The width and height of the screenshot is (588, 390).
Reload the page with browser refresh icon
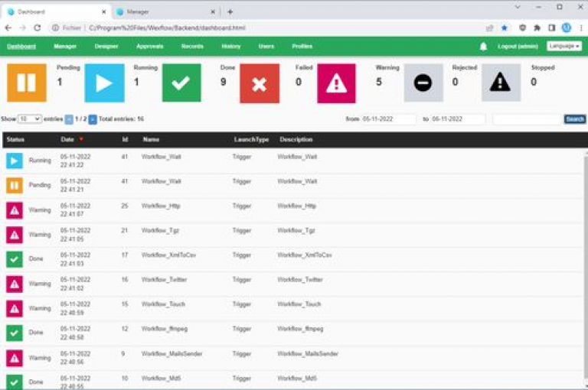[x=37, y=28]
